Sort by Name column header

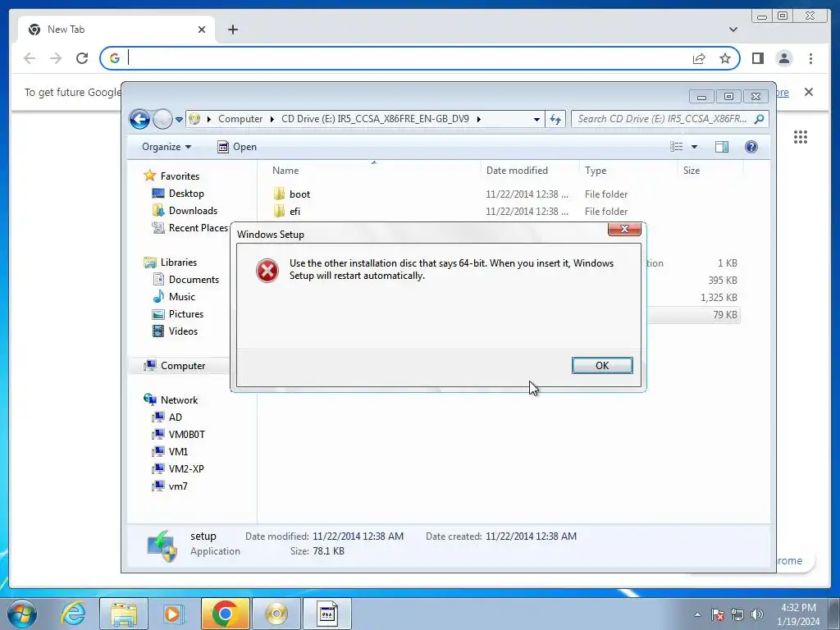click(285, 171)
